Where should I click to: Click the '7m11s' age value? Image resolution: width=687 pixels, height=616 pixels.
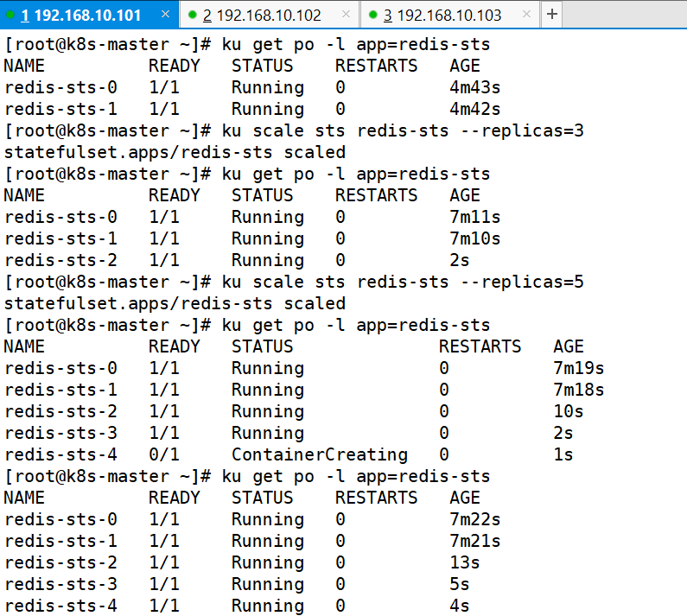coord(475,217)
